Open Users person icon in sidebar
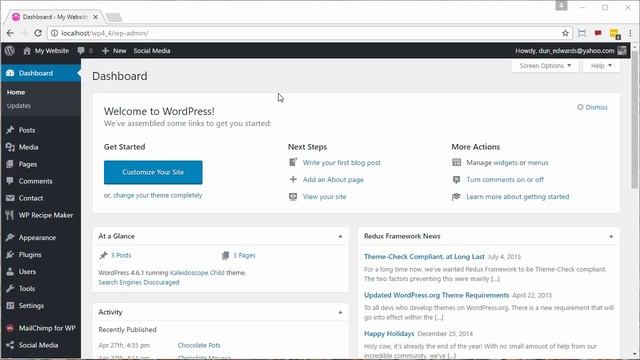This screenshot has width=640, height=360. 10,271
